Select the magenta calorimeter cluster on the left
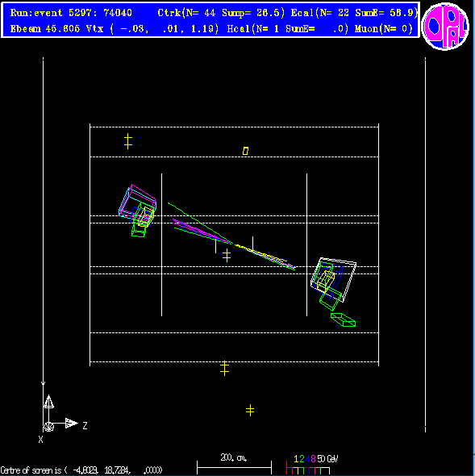 pyautogui.click(x=138, y=201)
